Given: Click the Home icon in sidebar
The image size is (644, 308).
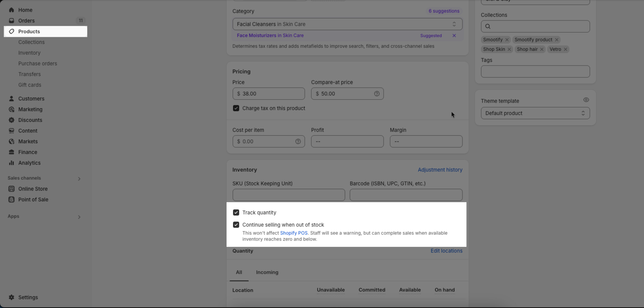Looking at the screenshot, I should pos(11,10).
